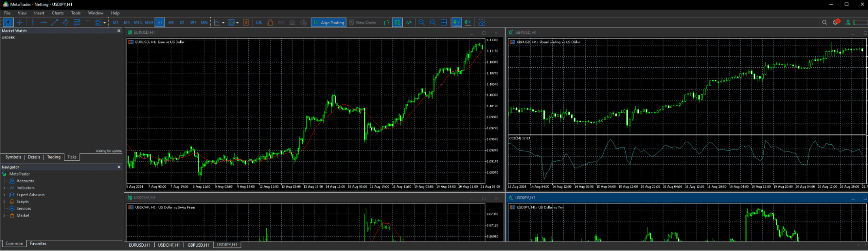The width and height of the screenshot is (868, 251).
Task: Draw a trendline with the toolbar tool
Action: click(x=55, y=23)
